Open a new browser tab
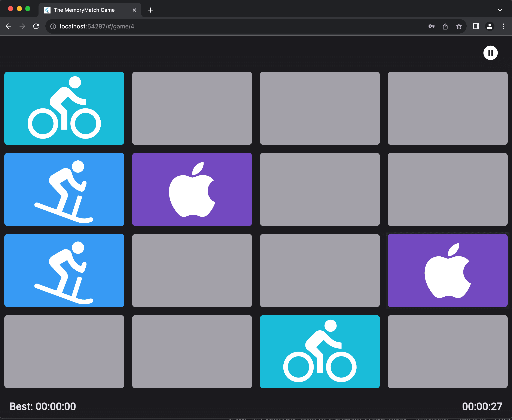 pos(151,10)
